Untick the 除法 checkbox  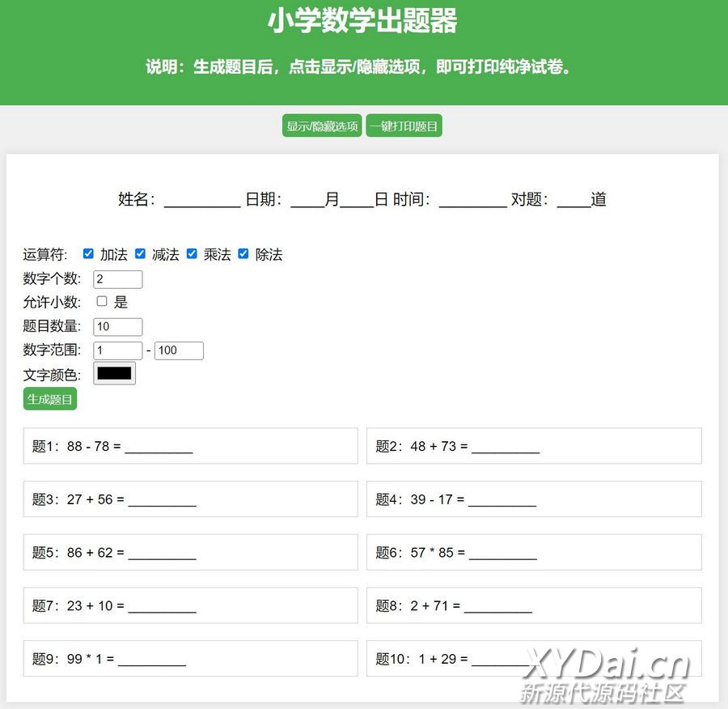point(243,254)
